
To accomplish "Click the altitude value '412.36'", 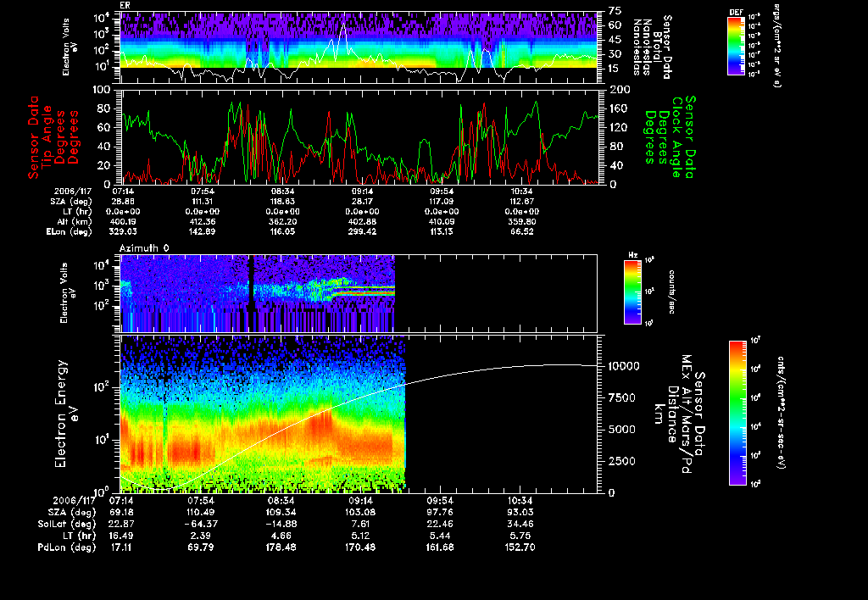I will (x=202, y=221).
